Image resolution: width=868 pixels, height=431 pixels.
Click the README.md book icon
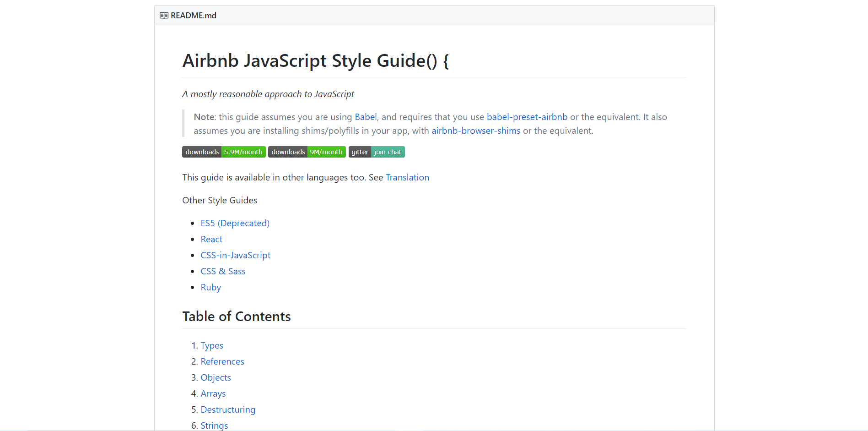[164, 16]
